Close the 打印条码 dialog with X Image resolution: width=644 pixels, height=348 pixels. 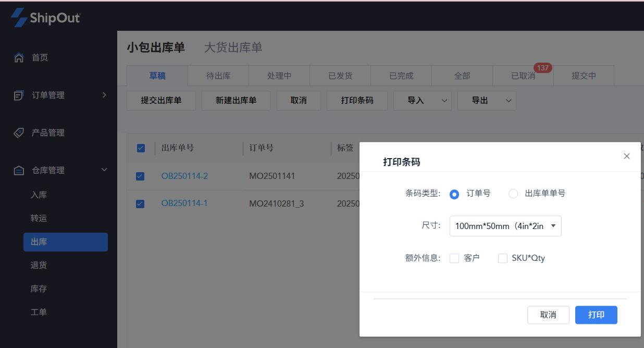tap(627, 156)
